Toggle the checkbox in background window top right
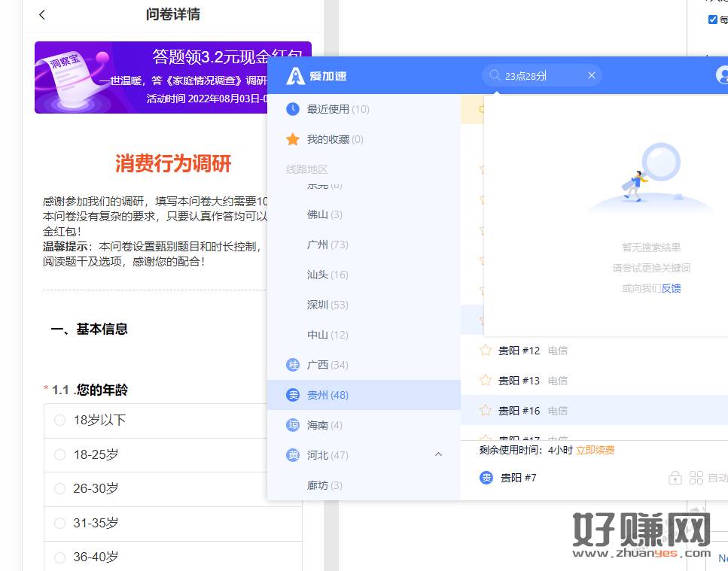The height and width of the screenshot is (571, 728). pyautogui.click(x=713, y=20)
